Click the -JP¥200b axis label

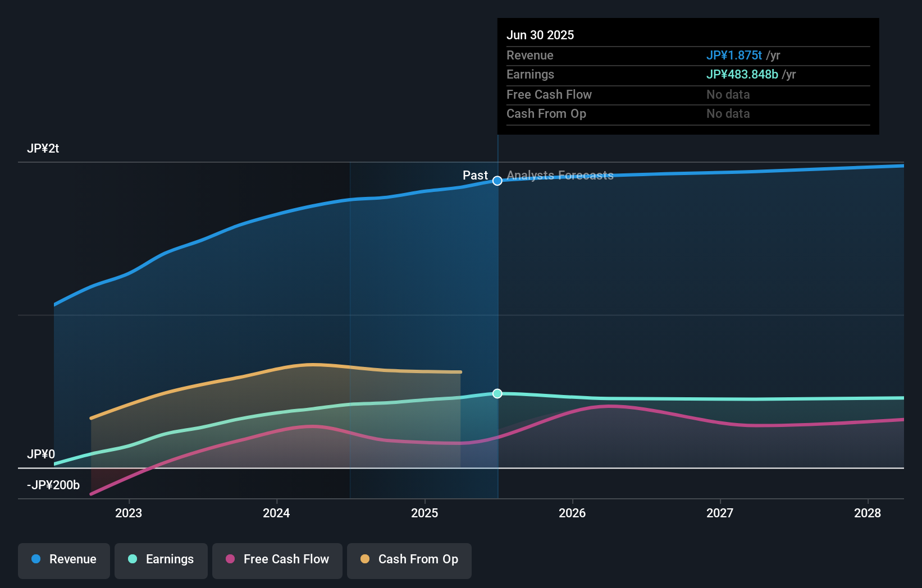click(x=53, y=485)
